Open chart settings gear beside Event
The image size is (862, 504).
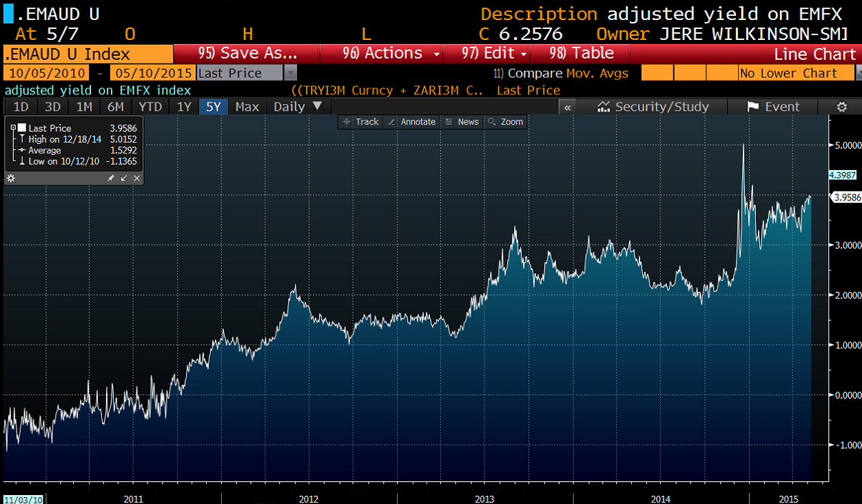pos(841,107)
